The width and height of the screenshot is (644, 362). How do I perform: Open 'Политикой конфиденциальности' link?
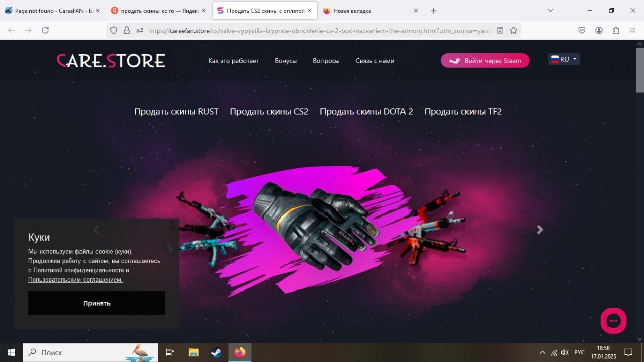point(78,270)
